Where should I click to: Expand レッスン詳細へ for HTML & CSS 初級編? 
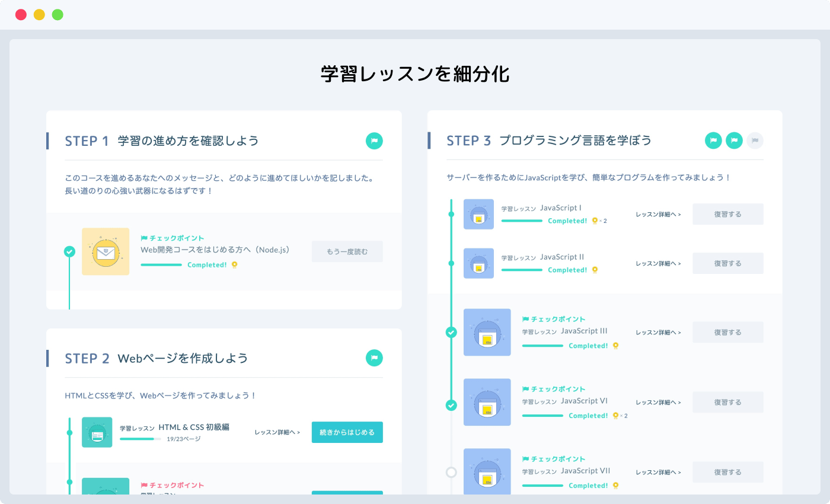coord(276,432)
